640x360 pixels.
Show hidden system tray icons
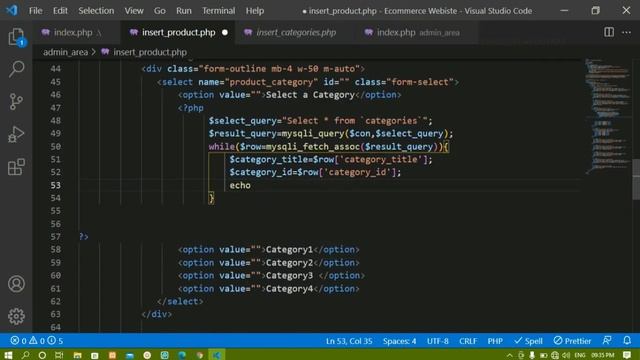(x=509, y=356)
